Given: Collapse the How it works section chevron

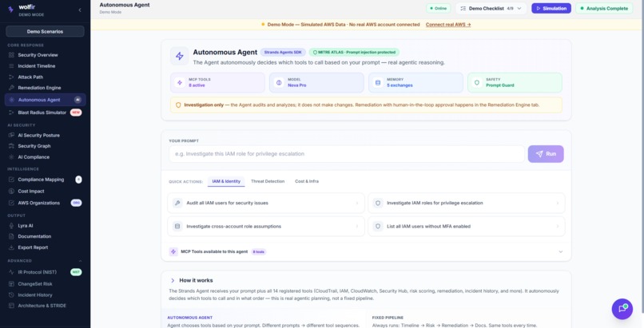Looking at the screenshot, I should [x=173, y=280].
